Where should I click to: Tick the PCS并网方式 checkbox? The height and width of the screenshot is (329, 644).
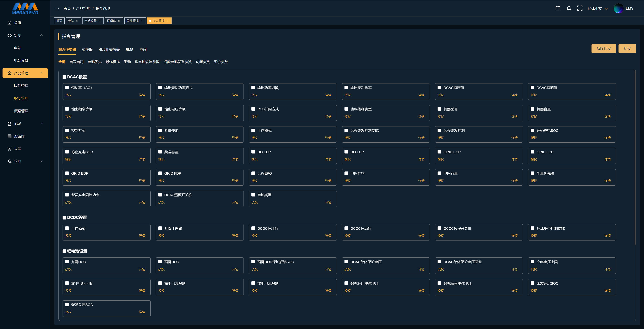click(253, 109)
